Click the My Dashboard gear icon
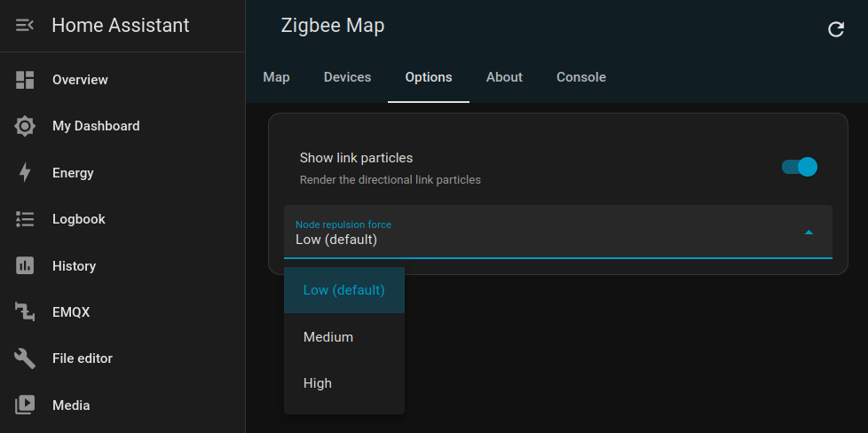This screenshot has height=433, width=868. coord(25,126)
